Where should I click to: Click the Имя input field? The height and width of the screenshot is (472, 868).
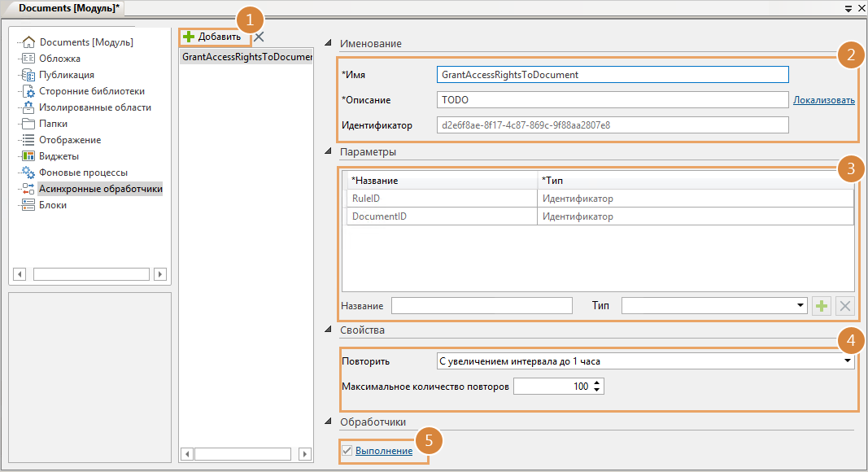point(613,75)
